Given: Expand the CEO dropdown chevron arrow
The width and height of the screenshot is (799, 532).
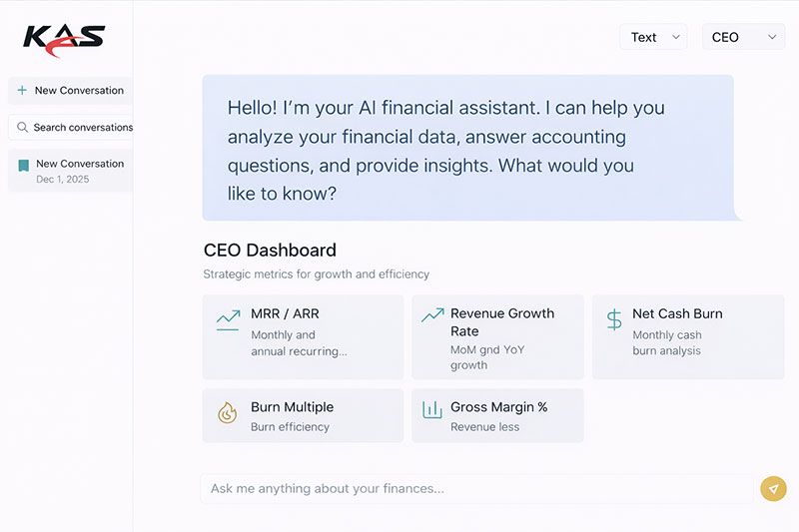Looking at the screenshot, I should pos(772,37).
